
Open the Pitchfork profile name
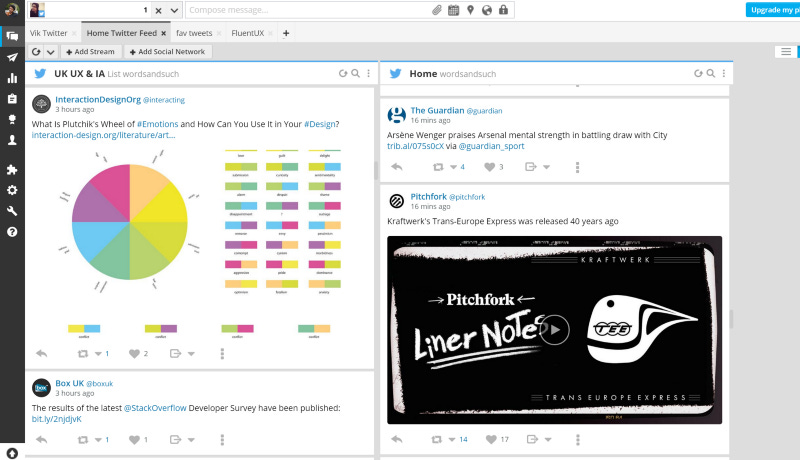point(429,196)
